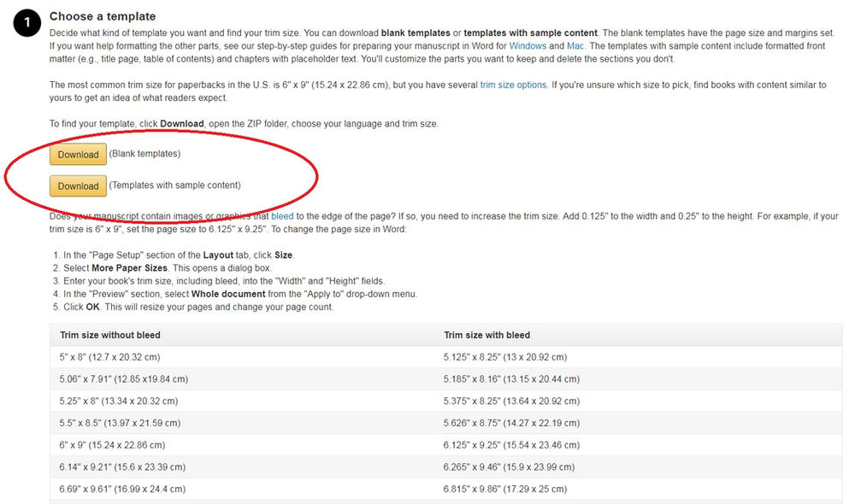Open the bleed definition link
855x504 pixels.
(x=282, y=216)
